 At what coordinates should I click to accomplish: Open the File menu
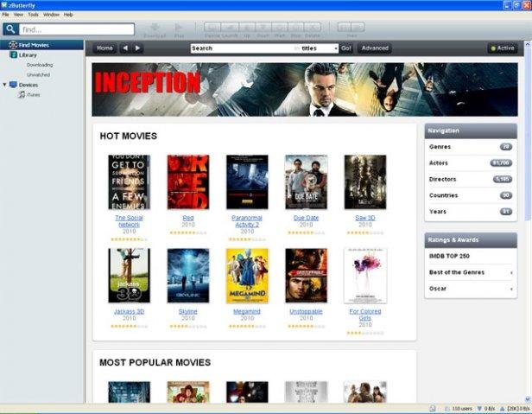pyautogui.click(x=5, y=15)
